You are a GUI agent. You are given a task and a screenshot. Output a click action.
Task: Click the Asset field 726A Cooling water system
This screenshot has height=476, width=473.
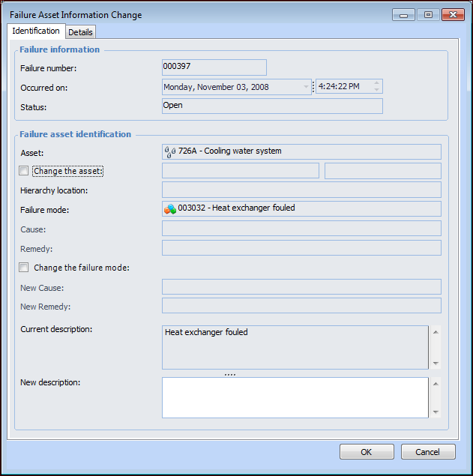tap(301, 151)
